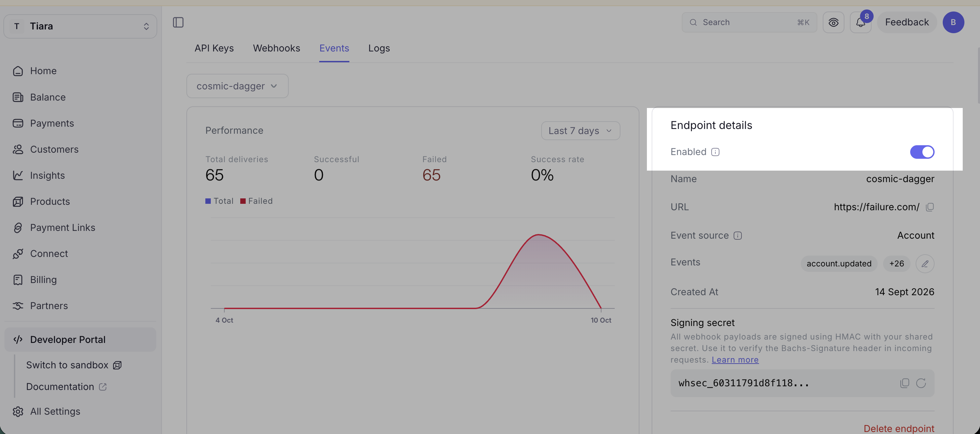
Task: Open Partners in sidebar
Action: (x=81, y=306)
